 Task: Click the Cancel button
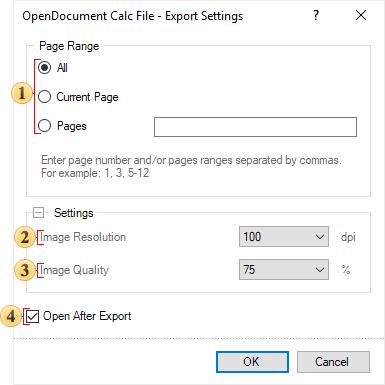[x=333, y=362]
